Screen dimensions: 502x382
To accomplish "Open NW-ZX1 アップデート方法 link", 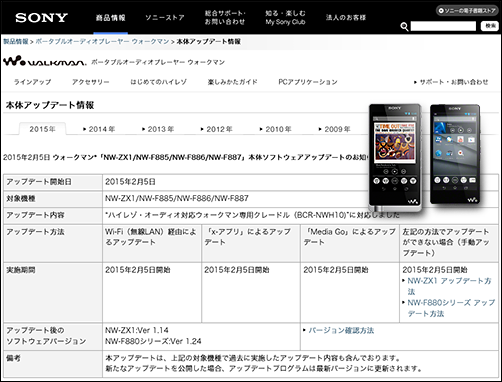I will pyautogui.click(x=449, y=286).
